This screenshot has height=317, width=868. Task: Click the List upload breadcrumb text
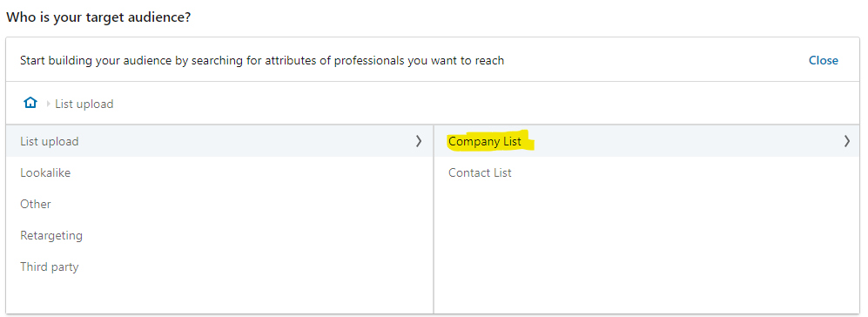pyautogui.click(x=84, y=104)
